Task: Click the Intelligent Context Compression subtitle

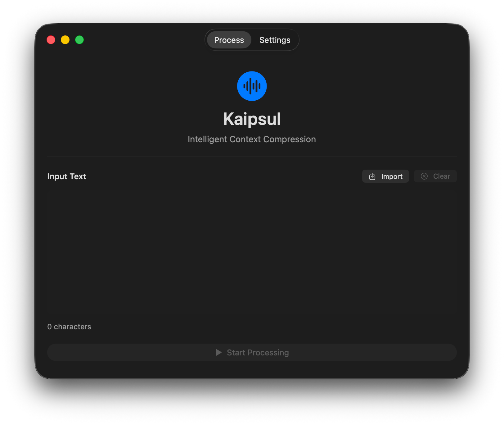Action: point(252,139)
